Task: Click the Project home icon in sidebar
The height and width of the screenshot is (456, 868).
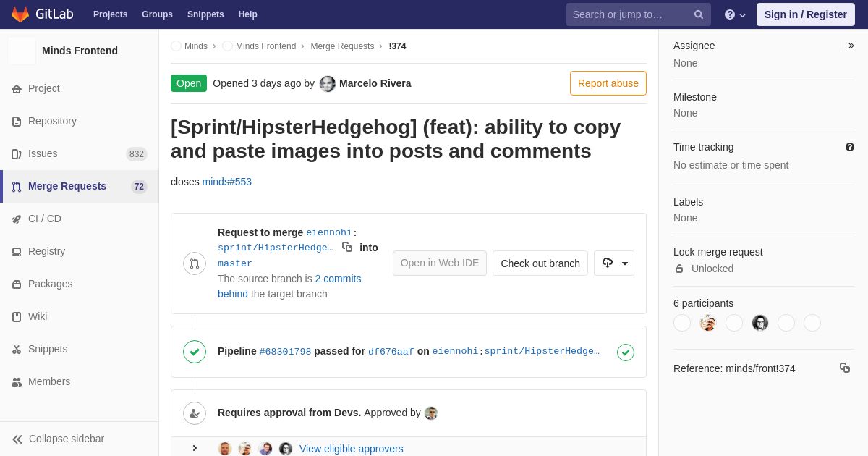Action: (x=17, y=89)
